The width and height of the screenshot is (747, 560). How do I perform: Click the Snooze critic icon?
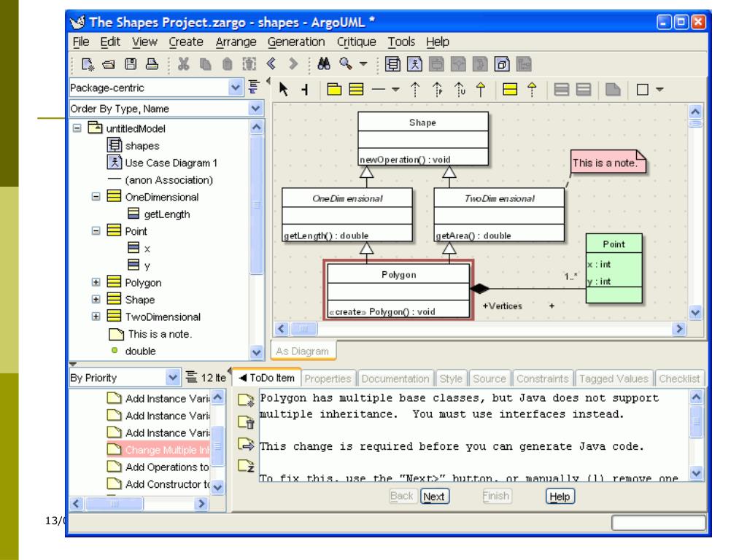tap(247, 466)
